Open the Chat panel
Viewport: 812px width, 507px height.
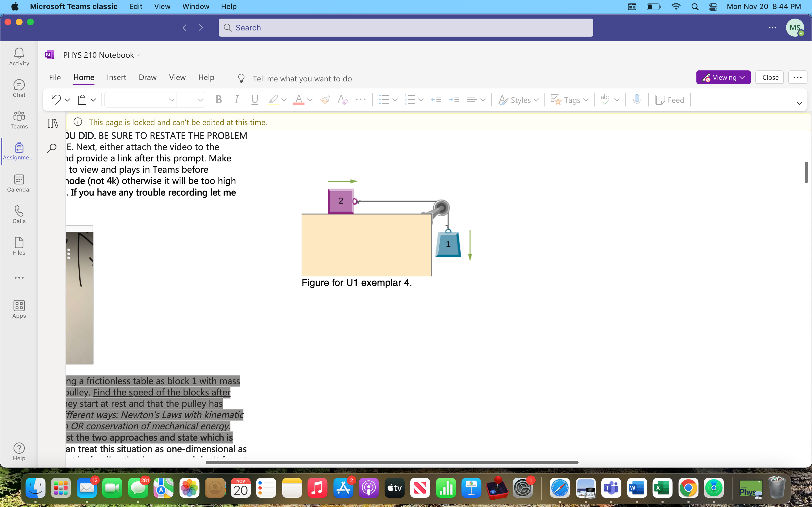click(x=19, y=88)
